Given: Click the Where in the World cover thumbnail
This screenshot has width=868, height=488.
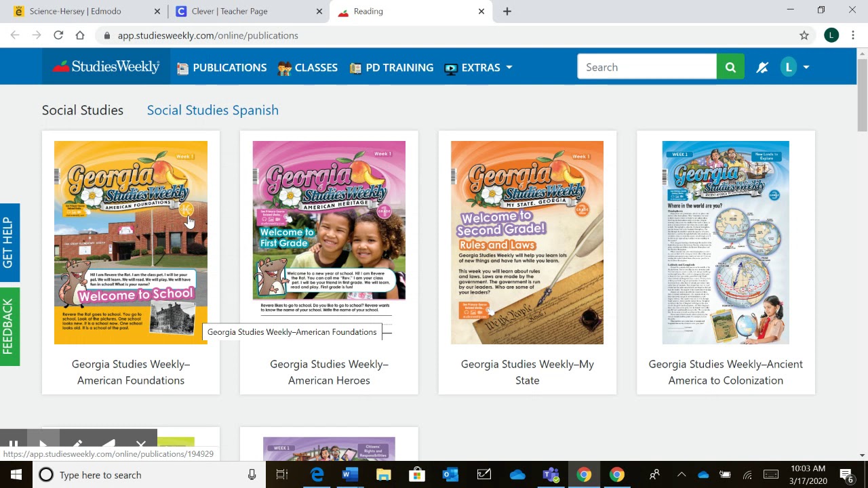Looking at the screenshot, I should 726,243.
